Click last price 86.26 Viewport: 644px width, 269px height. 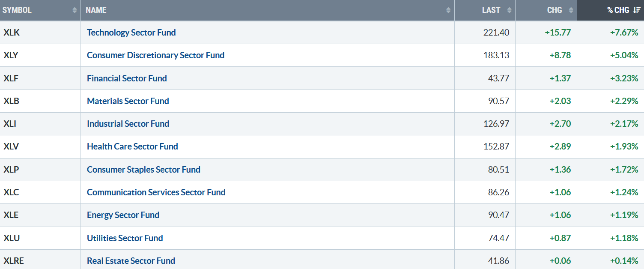pyautogui.click(x=498, y=192)
